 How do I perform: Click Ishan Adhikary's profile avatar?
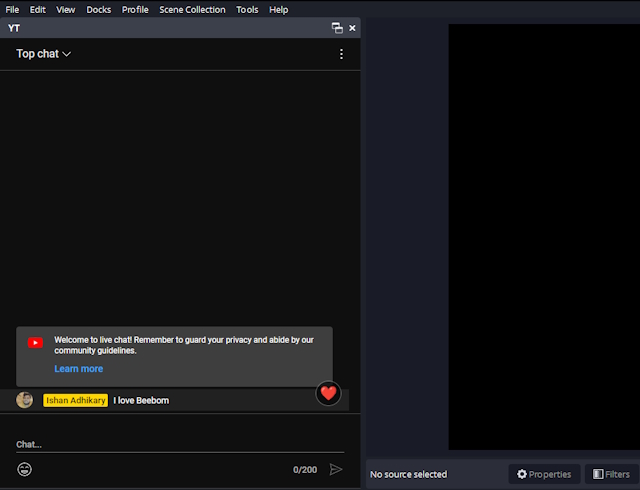[25, 400]
